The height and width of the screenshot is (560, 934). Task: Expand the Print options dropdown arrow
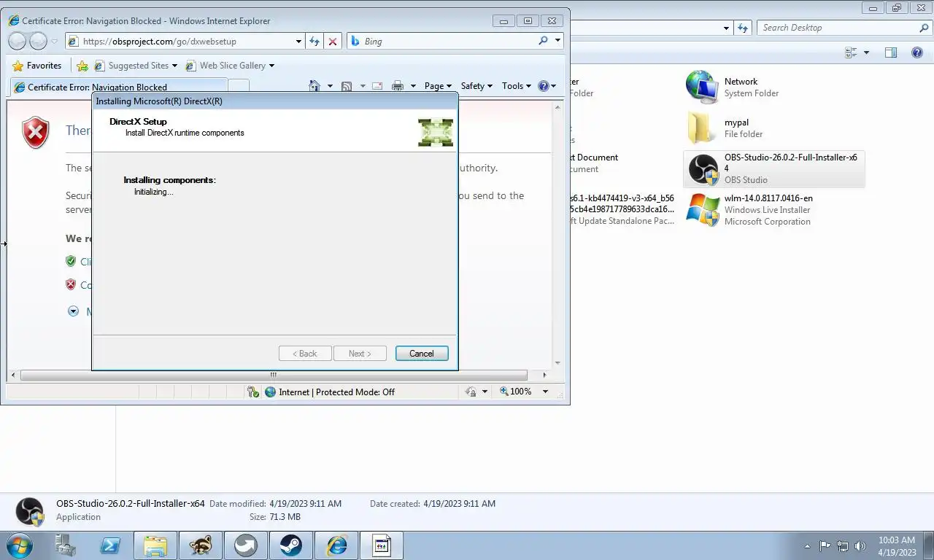pyautogui.click(x=413, y=86)
